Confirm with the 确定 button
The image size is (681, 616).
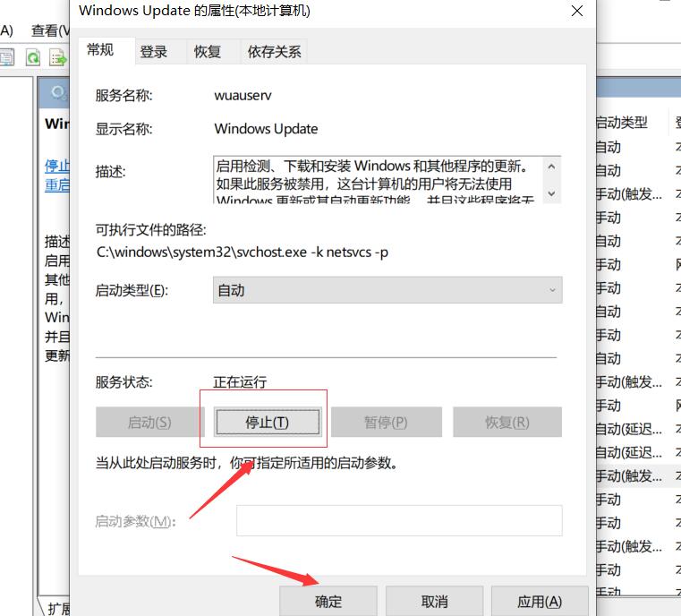[328, 602]
